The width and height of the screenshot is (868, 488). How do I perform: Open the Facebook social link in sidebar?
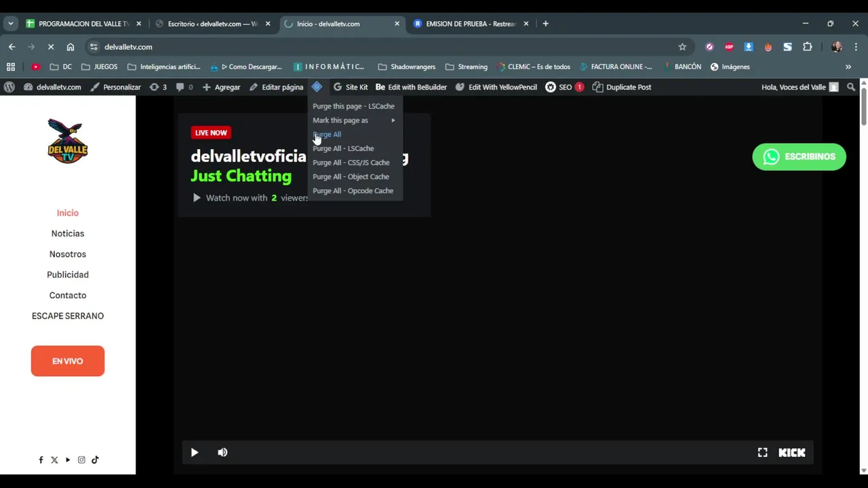point(41,460)
